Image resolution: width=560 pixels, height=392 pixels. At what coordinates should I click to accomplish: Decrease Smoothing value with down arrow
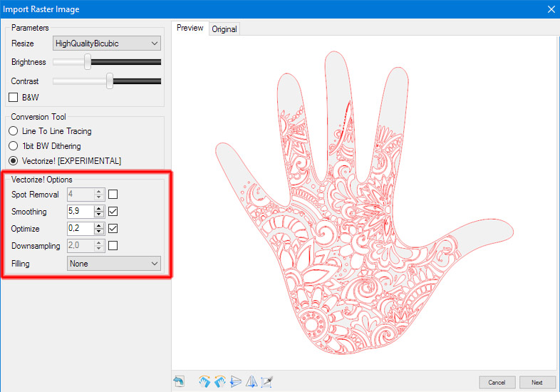tap(99, 214)
